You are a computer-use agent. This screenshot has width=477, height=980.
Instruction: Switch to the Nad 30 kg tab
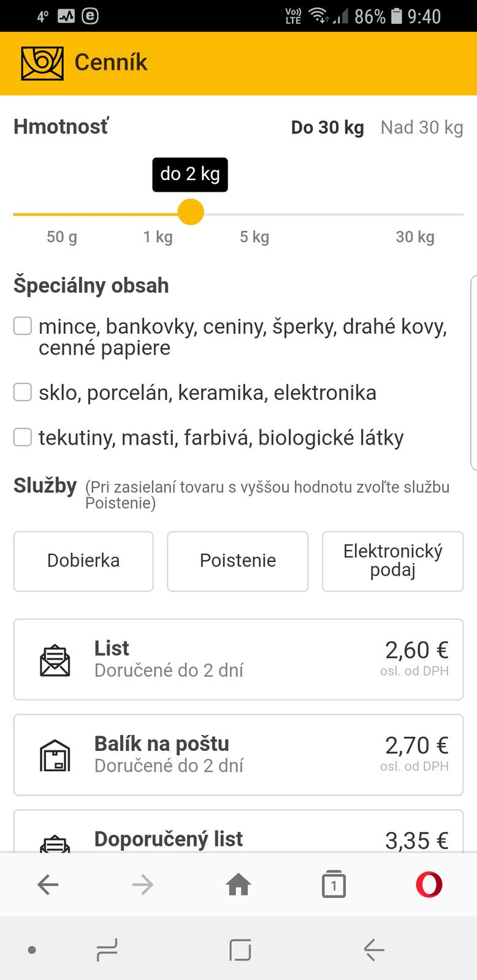(x=422, y=127)
